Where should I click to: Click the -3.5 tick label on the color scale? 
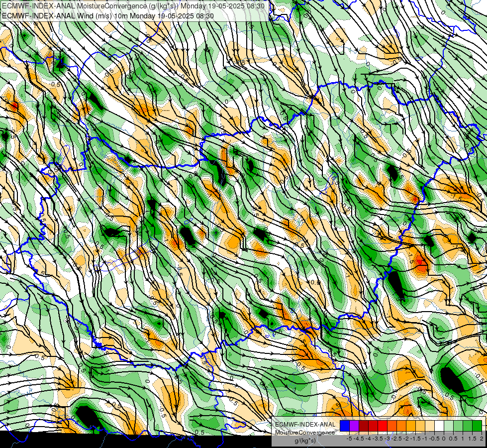click(378, 439)
